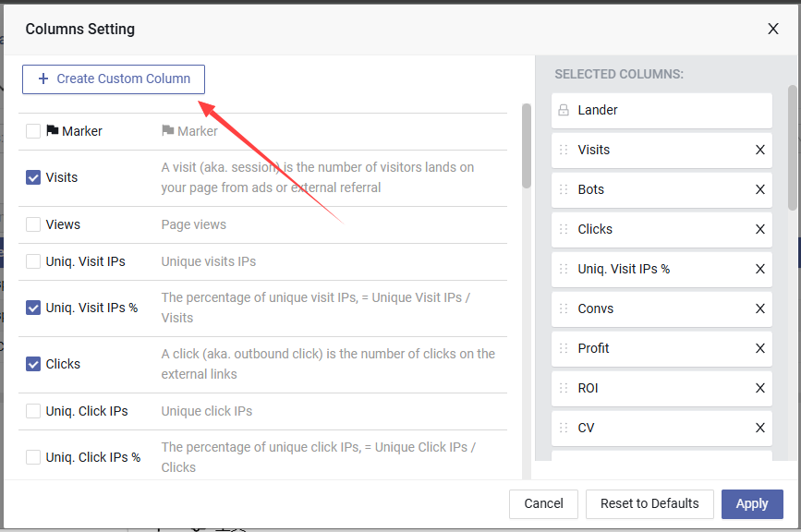Remove Visits from selected columns
The image size is (801, 532).
760,150
